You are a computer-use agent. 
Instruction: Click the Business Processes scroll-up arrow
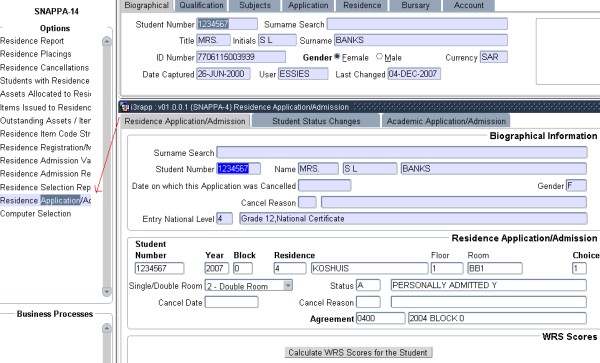(x=107, y=328)
